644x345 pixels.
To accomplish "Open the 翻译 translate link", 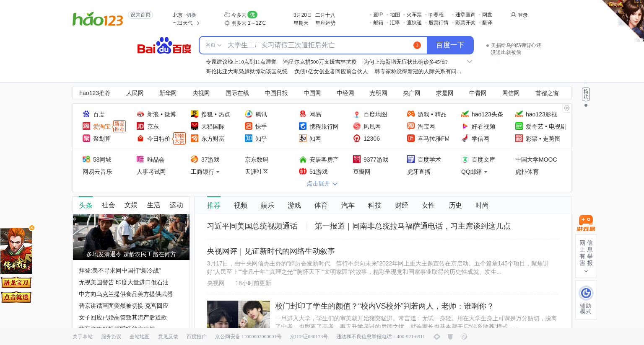I will pyautogui.click(x=487, y=23).
